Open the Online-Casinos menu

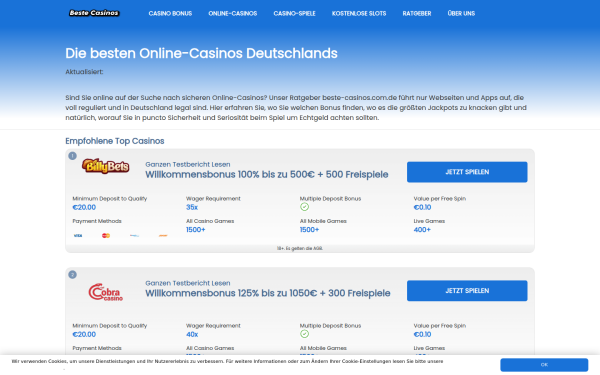click(x=233, y=13)
